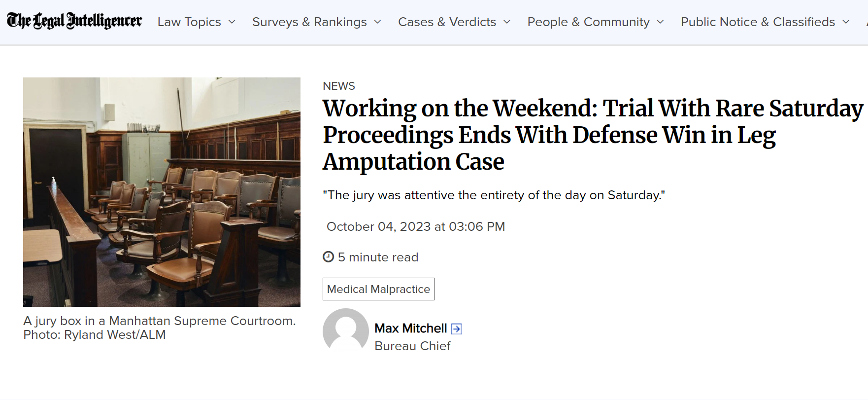Open the Cases & Verdicts menu
Screen dimensions: 868x400
click(x=447, y=22)
